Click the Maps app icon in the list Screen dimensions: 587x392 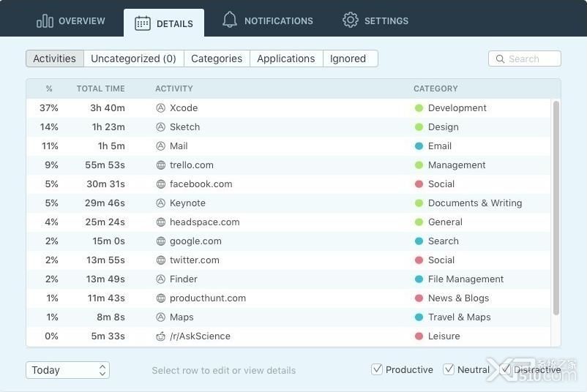click(160, 317)
